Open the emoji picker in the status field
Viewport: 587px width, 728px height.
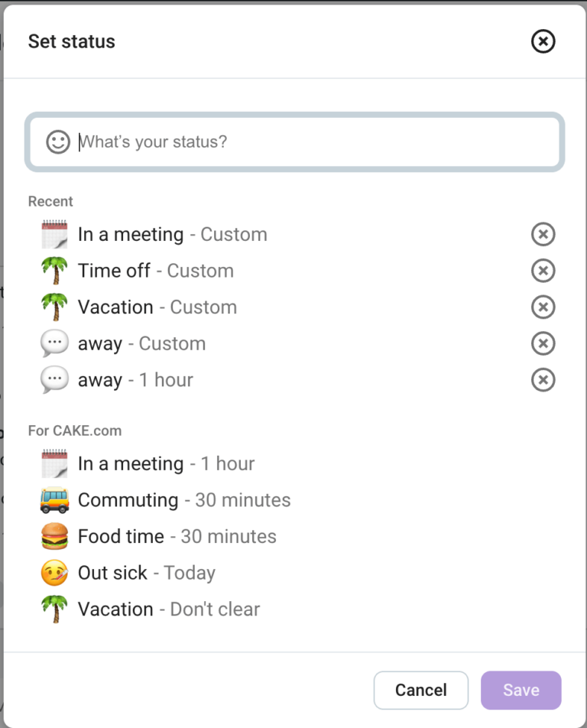57,142
